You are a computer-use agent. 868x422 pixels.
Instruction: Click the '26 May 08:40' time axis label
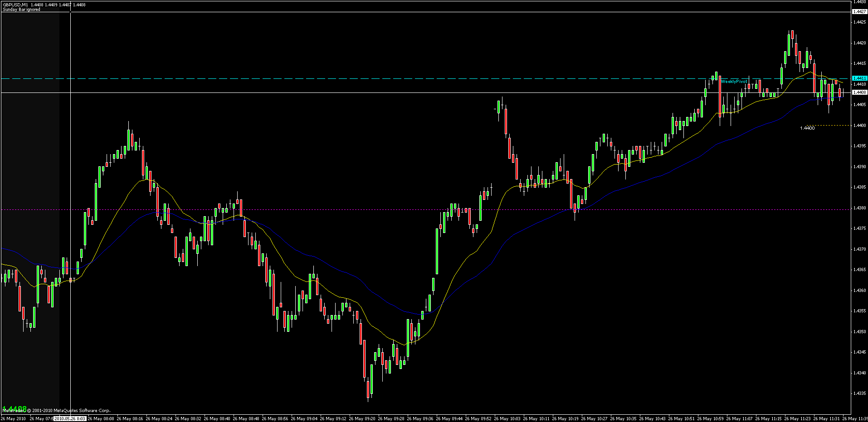pyautogui.click(x=217, y=419)
